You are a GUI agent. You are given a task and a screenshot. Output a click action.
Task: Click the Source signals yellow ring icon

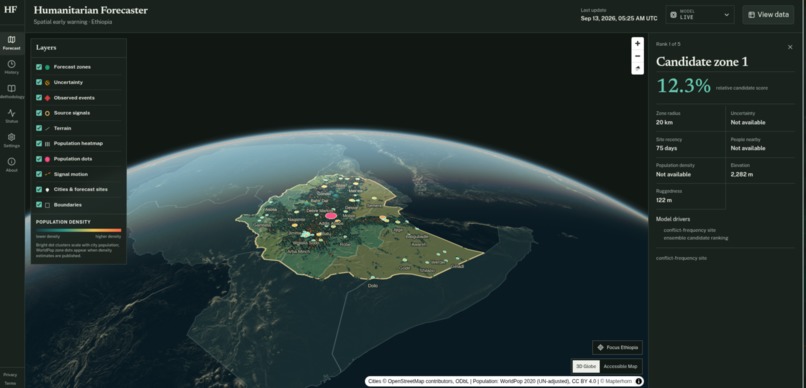[x=47, y=113]
